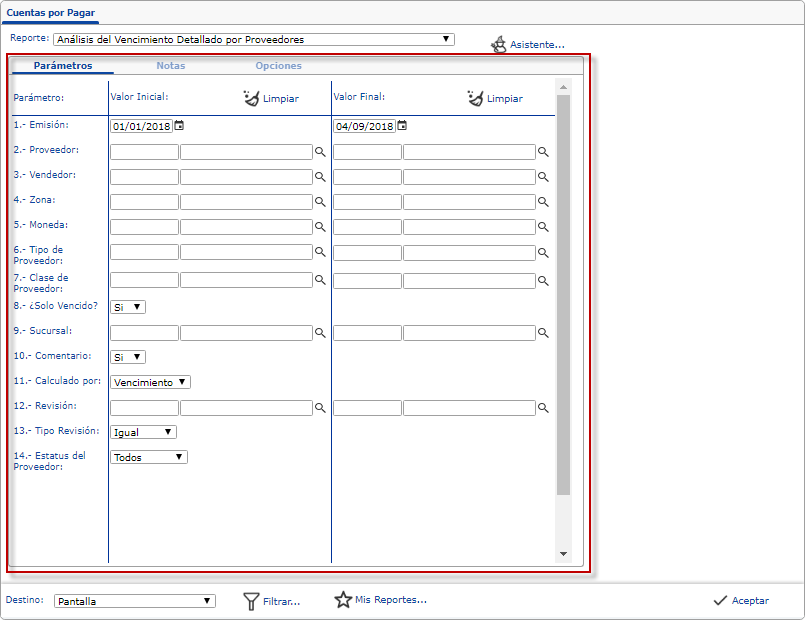Open lookup for initial Sucursal value

point(321,333)
